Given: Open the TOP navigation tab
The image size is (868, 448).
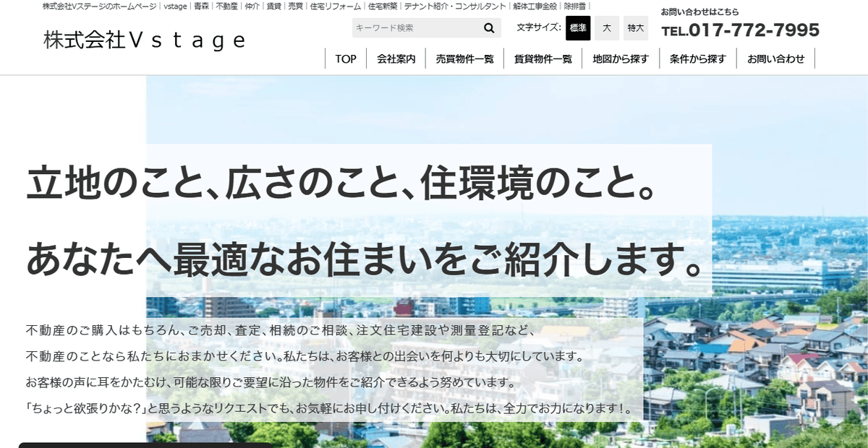Looking at the screenshot, I should tap(345, 59).
